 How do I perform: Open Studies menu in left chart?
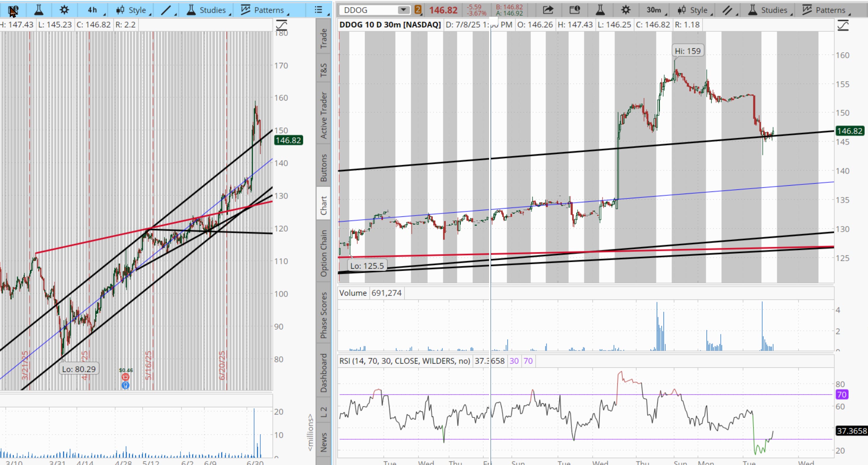208,10
